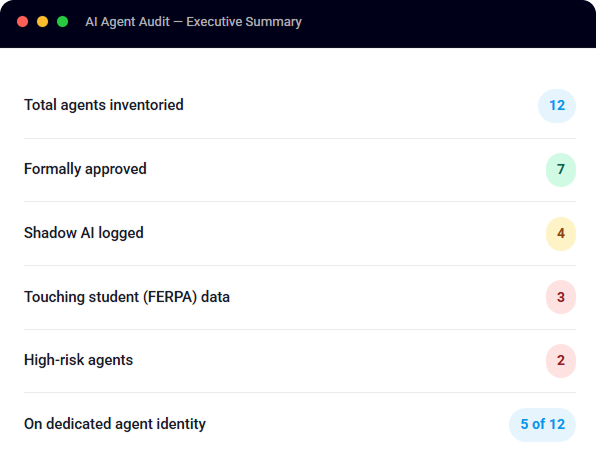
Task: Click the red close window dot
Action: coord(23,22)
